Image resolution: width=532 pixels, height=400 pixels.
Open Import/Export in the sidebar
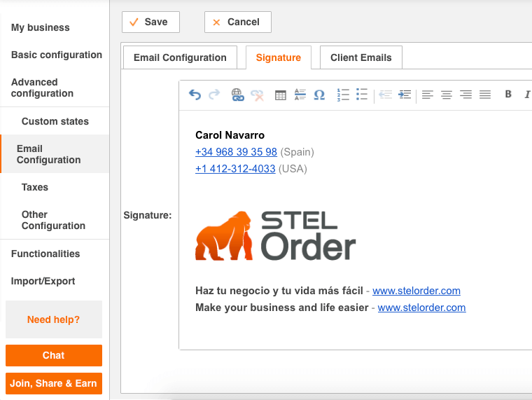pyautogui.click(x=43, y=281)
